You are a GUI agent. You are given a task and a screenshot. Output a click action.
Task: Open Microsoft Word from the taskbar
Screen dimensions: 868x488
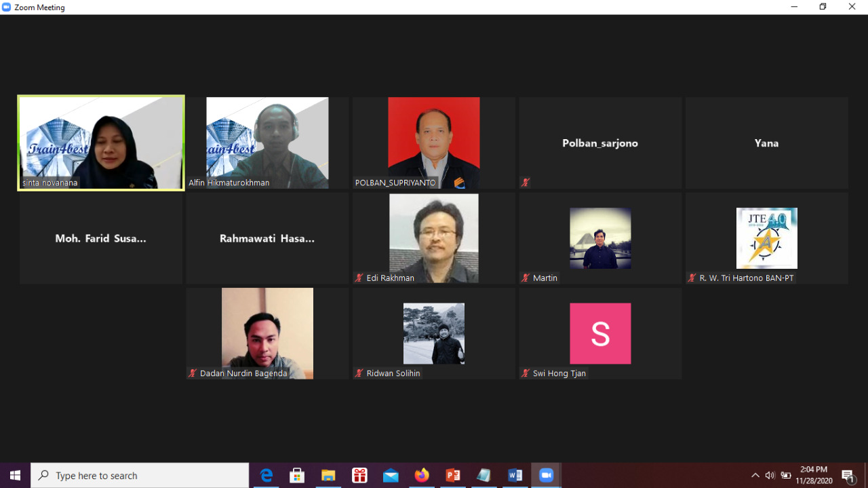(x=515, y=475)
